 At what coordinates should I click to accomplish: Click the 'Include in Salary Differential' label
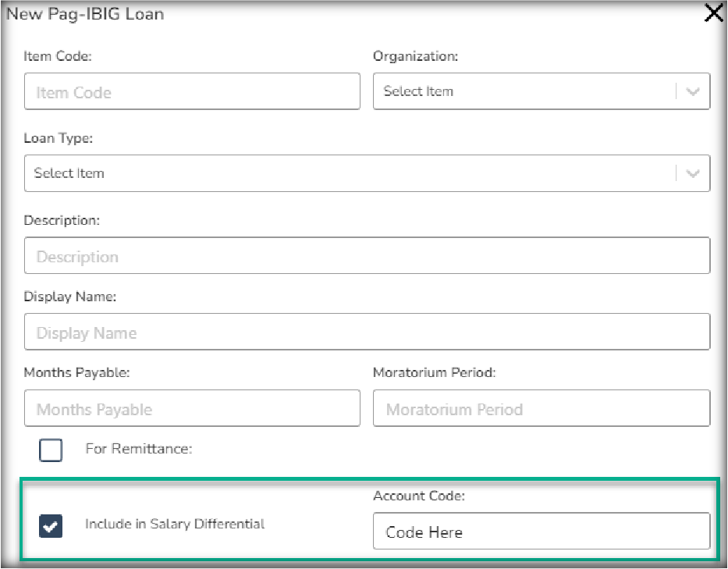tap(175, 524)
